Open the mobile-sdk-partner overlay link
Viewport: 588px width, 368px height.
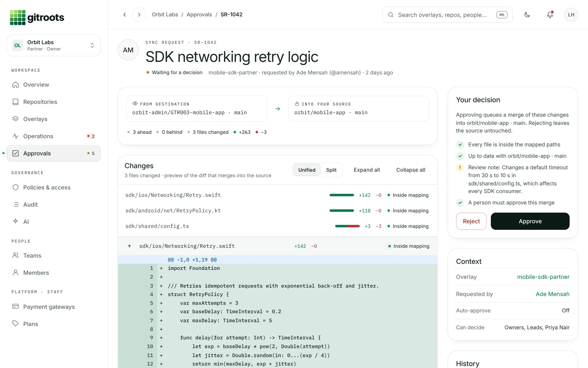point(543,277)
